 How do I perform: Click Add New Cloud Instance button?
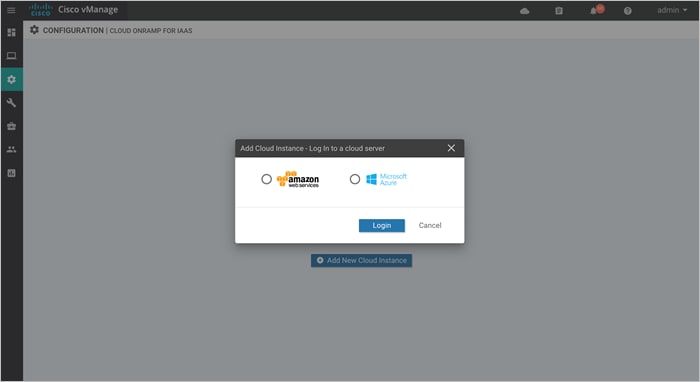(x=362, y=260)
